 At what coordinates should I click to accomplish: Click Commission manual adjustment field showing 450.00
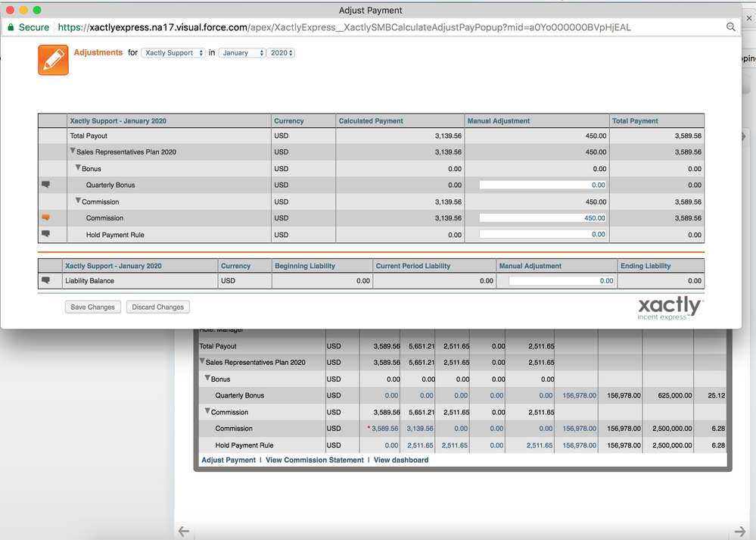[x=543, y=218]
